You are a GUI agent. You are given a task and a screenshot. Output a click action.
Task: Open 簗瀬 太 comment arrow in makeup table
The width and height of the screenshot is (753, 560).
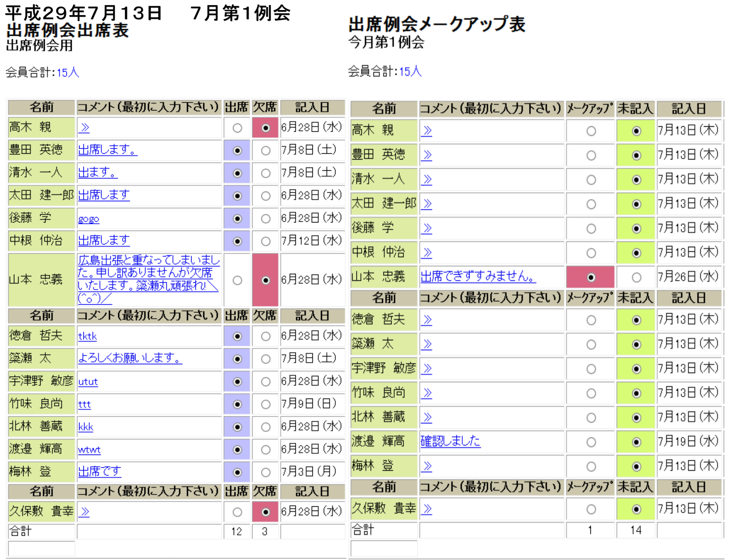point(426,344)
